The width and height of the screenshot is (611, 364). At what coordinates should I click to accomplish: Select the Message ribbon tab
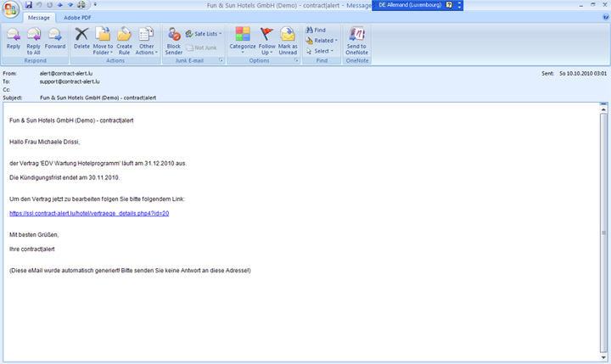tap(39, 17)
